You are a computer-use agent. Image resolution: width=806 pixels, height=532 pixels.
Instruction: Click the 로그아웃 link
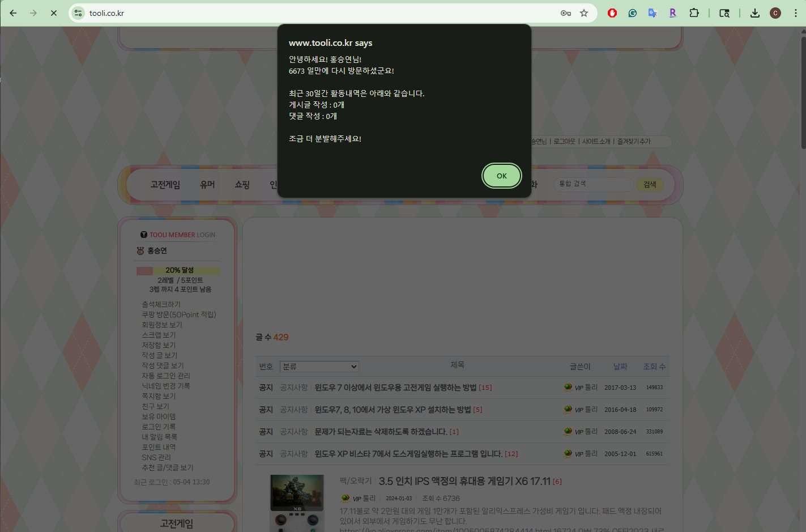[564, 142]
